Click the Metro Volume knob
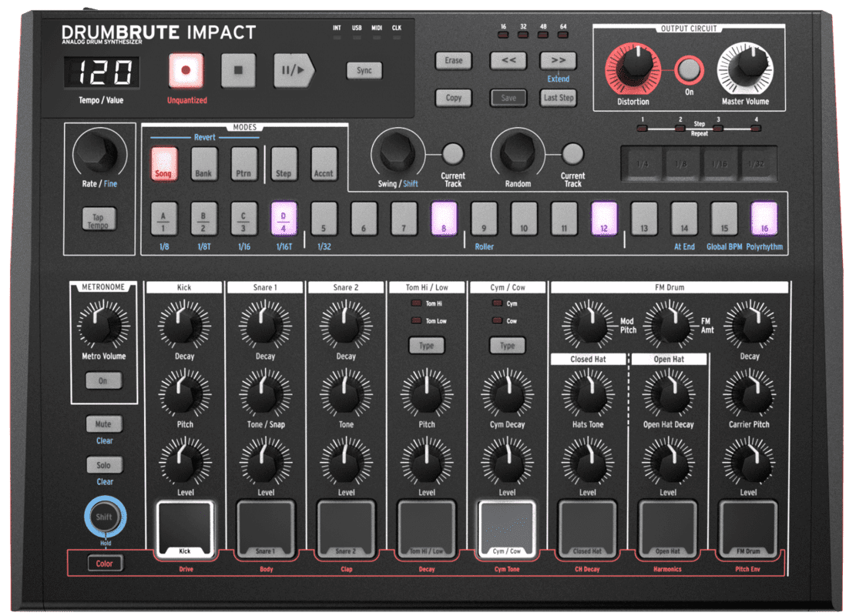Viewport: 849px width, 616px height. point(103,325)
